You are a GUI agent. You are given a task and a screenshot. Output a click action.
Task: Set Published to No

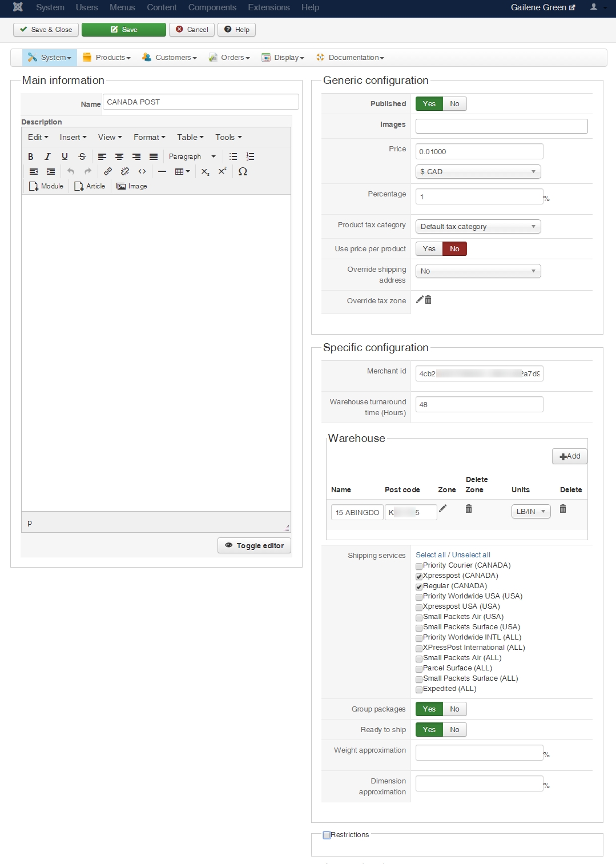[x=454, y=104]
